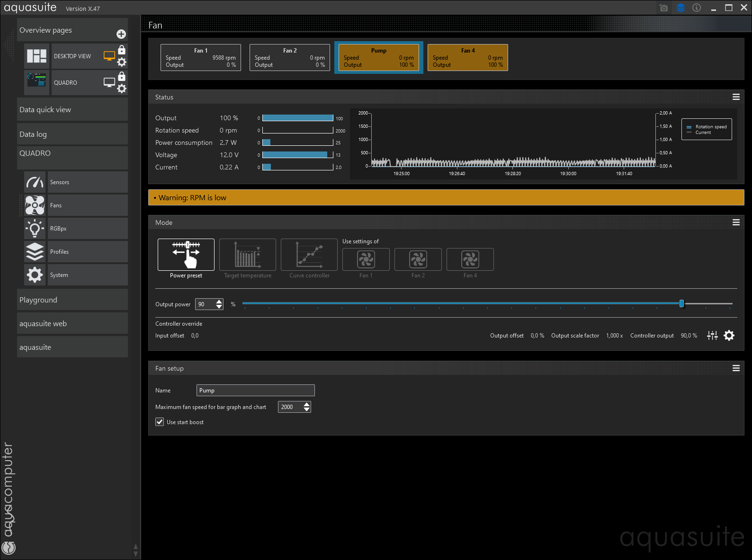This screenshot has height=560, width=752.
Task: Use settings of Fan 2
Action: coord(418,260)
